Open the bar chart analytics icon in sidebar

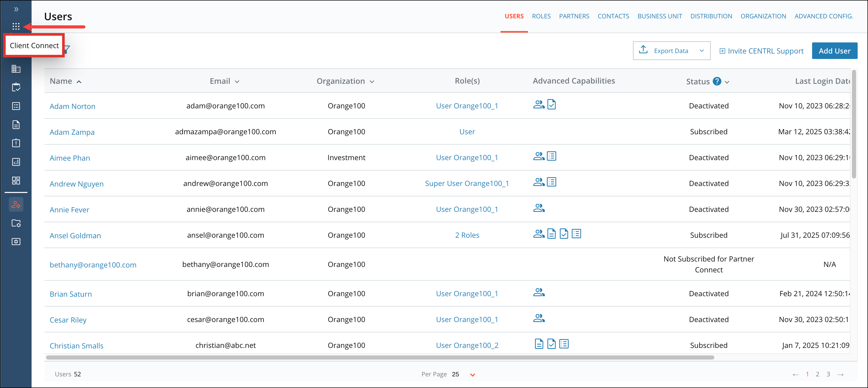(16, 162)
